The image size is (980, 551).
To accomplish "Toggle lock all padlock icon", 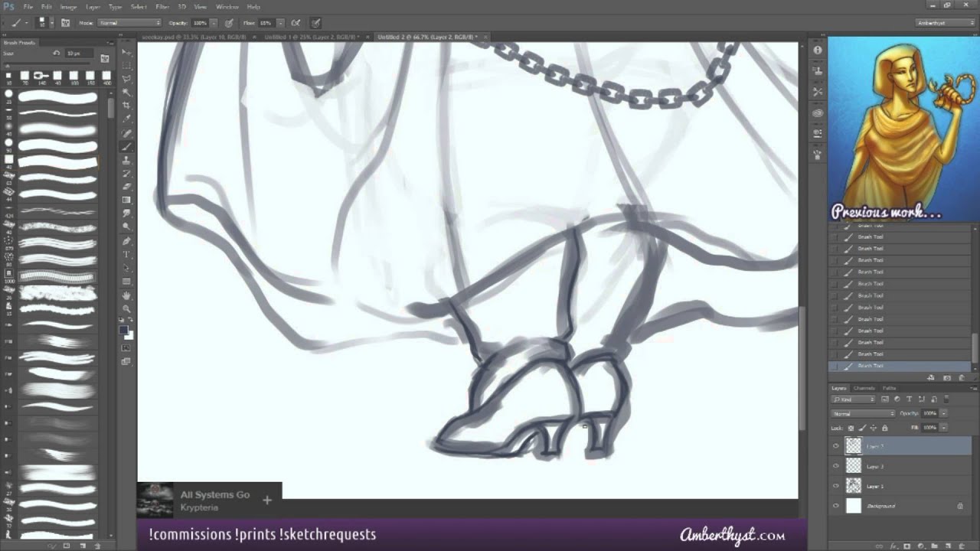I will click(x=885, y=428).
